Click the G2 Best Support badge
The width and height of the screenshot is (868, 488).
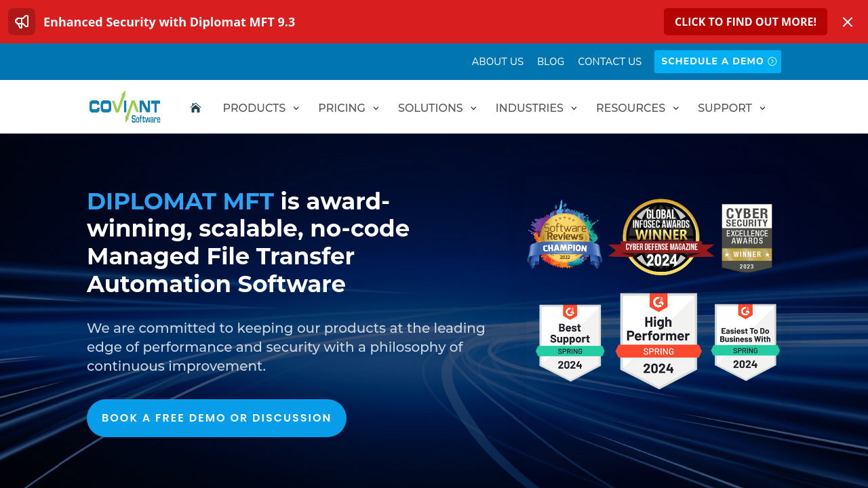tap(570, 342)
